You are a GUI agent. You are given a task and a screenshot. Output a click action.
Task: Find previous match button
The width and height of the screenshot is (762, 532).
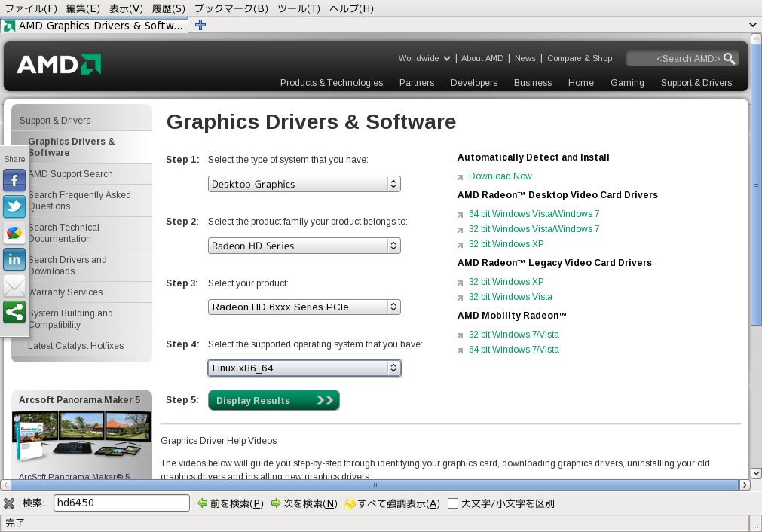click(231, 503)
